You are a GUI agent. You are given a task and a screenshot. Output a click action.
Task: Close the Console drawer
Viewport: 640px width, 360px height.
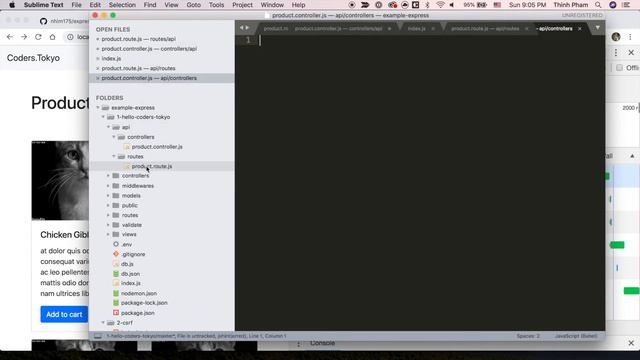[631, 343]
